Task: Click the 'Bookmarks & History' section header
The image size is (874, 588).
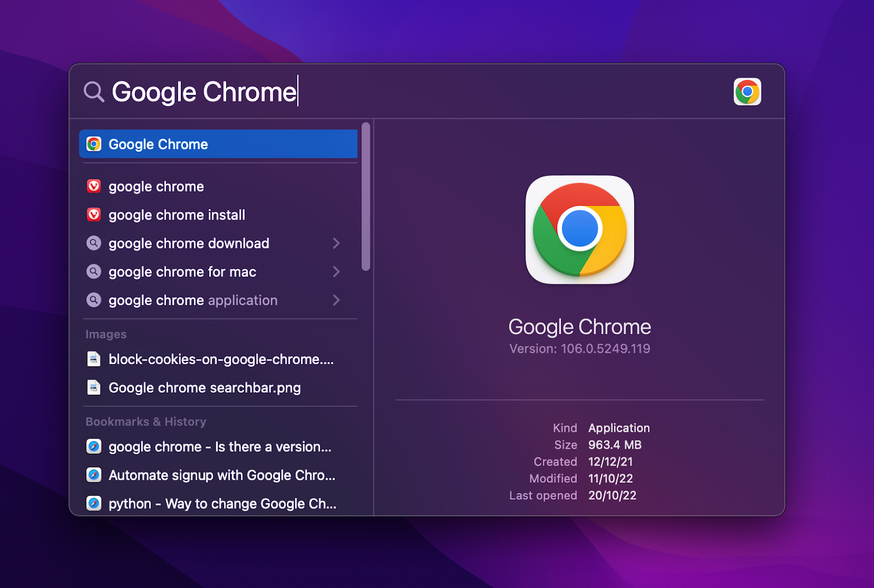Action: coord(146,421)
